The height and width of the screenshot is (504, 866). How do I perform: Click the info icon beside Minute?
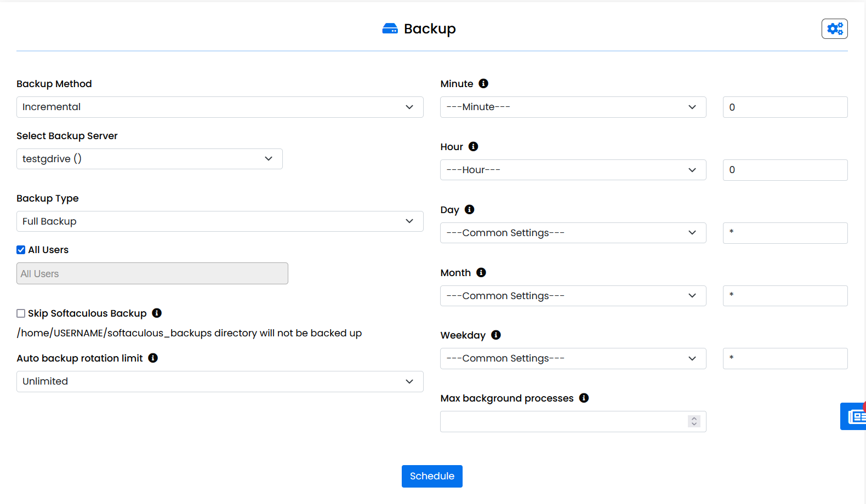click(483, 84)
